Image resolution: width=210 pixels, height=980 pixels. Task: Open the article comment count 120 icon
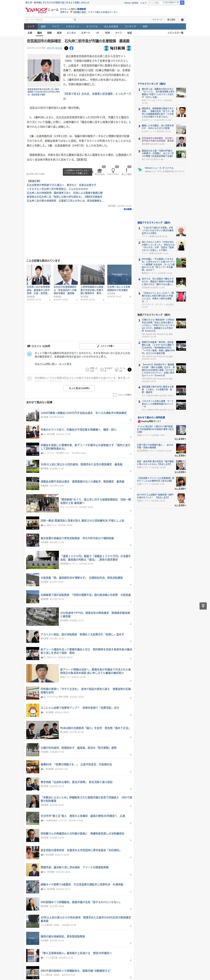pos(51,48)
